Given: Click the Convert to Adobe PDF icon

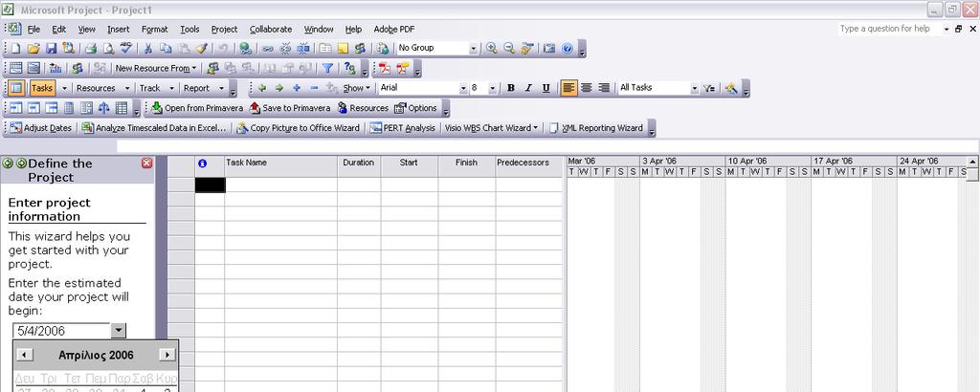Looking at the screenshot, I should [x=385, y=68].
